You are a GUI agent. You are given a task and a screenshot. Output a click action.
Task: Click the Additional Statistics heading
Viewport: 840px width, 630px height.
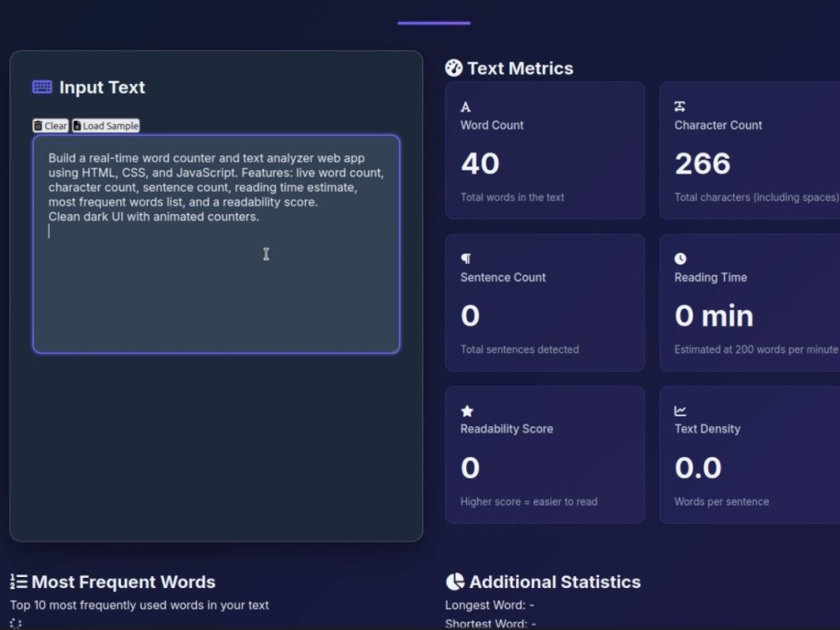pyautogui.click(x=555, y=582)
